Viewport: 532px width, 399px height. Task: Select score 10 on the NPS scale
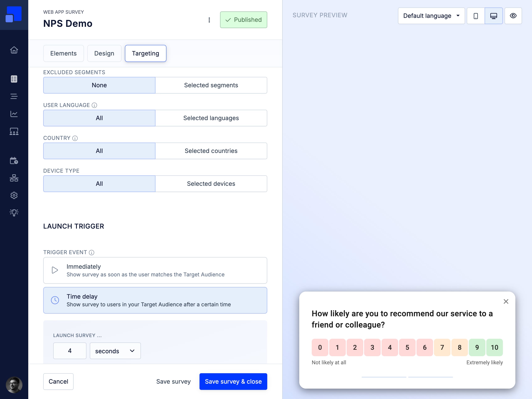click(x=494, y=347)
